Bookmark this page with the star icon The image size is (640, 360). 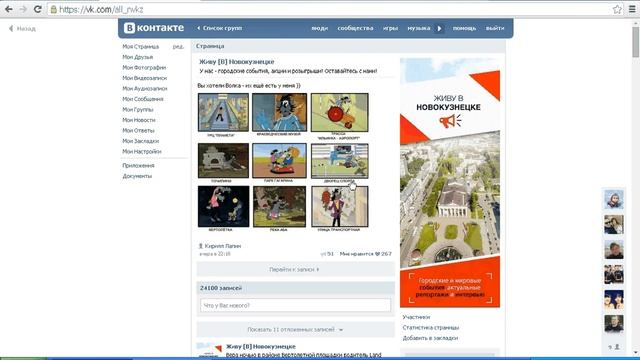[617, 9]
